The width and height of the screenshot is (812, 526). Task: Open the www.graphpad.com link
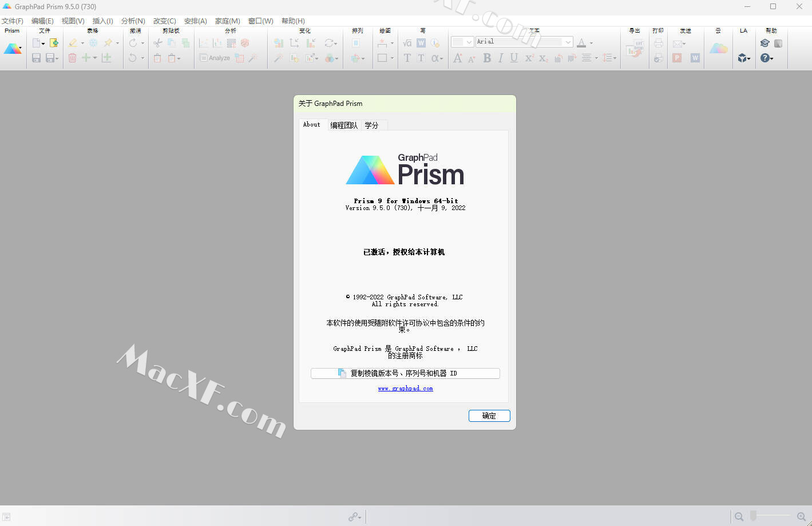(405, 389)
